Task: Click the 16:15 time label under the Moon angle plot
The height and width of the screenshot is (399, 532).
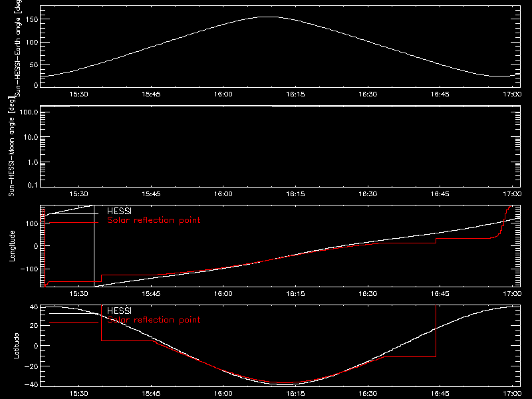Action: tap(295, 194)
